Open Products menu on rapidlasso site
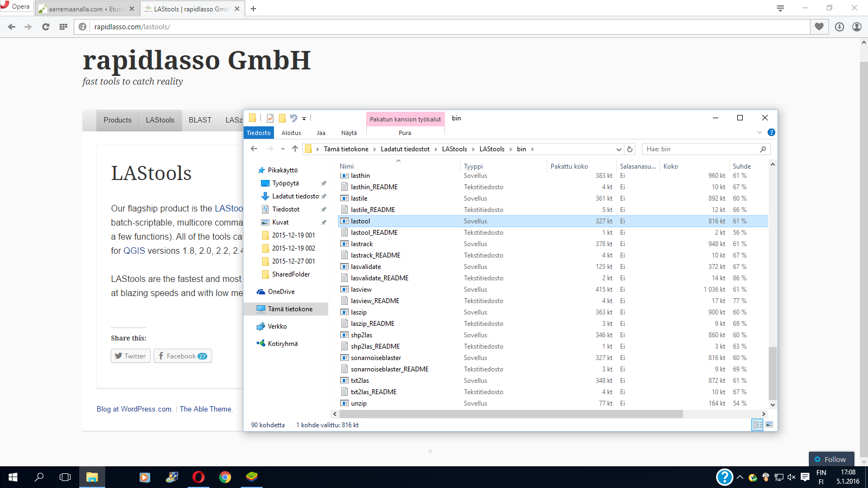Screen dimensions: 868x488 117,120
